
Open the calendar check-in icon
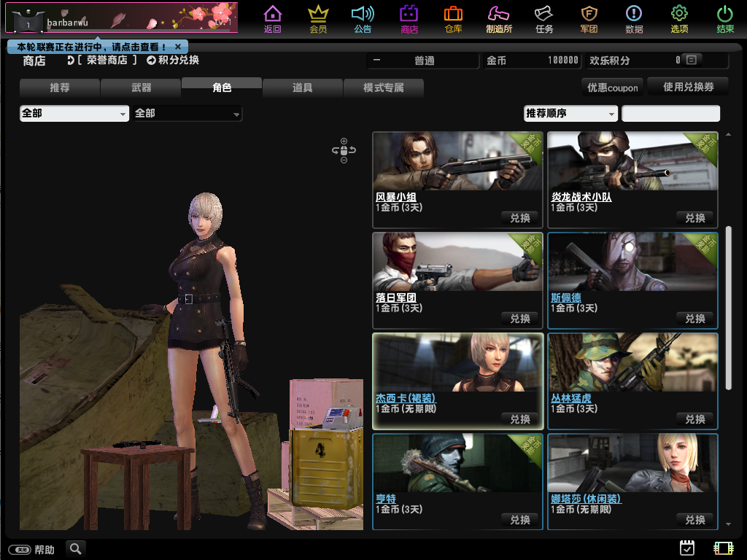tap(686, 548)
